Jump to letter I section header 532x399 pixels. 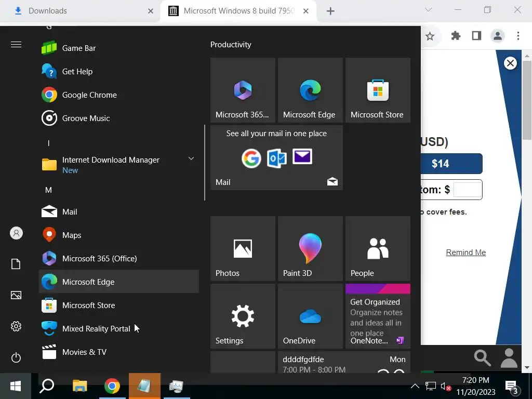point(48,143)
